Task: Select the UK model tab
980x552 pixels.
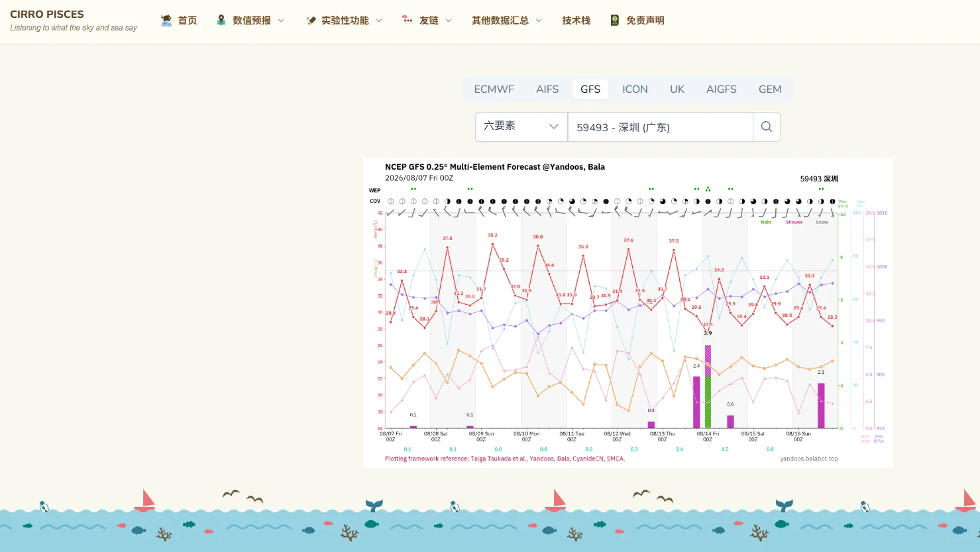Action: tap(677, 89)
